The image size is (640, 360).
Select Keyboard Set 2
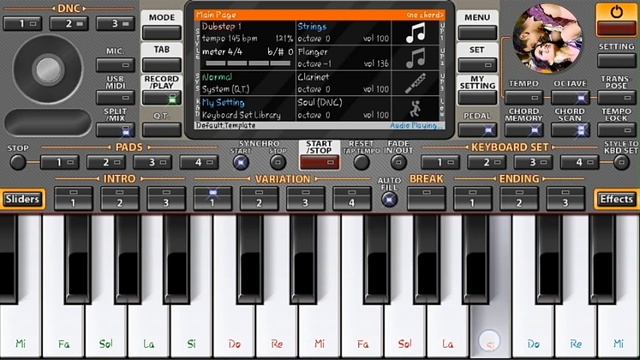(x=487, y=162)
